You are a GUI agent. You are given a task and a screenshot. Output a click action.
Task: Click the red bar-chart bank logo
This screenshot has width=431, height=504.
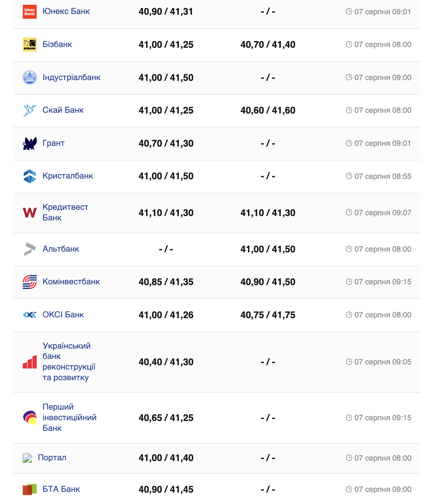click(30, 362)
